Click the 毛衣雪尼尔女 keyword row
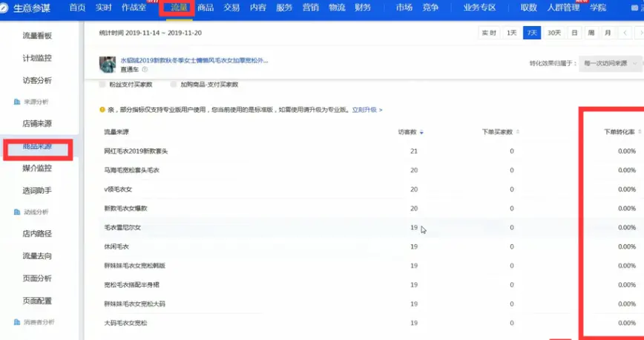This screenshot has width=644, height=340. point(122,227)
